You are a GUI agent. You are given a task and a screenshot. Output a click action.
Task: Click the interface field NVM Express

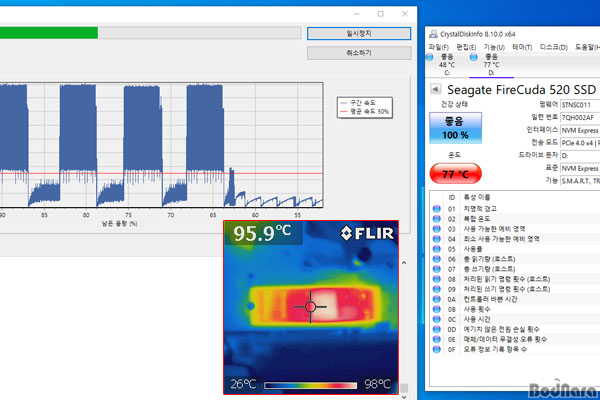(580, 130)
